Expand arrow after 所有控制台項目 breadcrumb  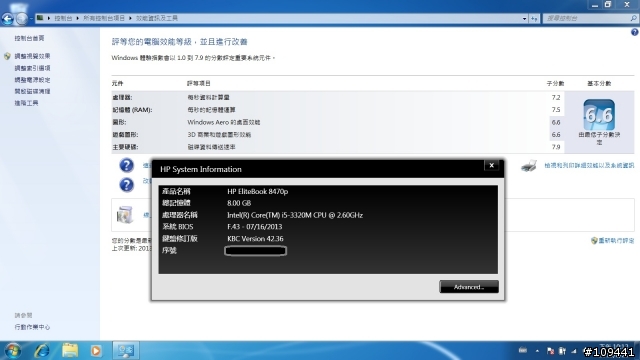pyautogui.click(x=130, y=18)
